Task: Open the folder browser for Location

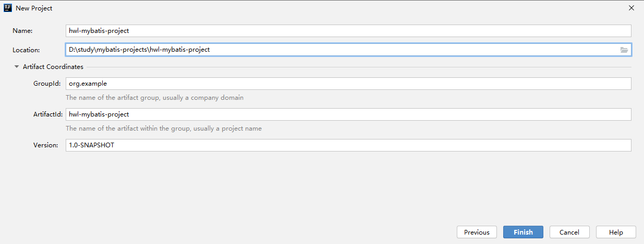Action: [624, 50]
